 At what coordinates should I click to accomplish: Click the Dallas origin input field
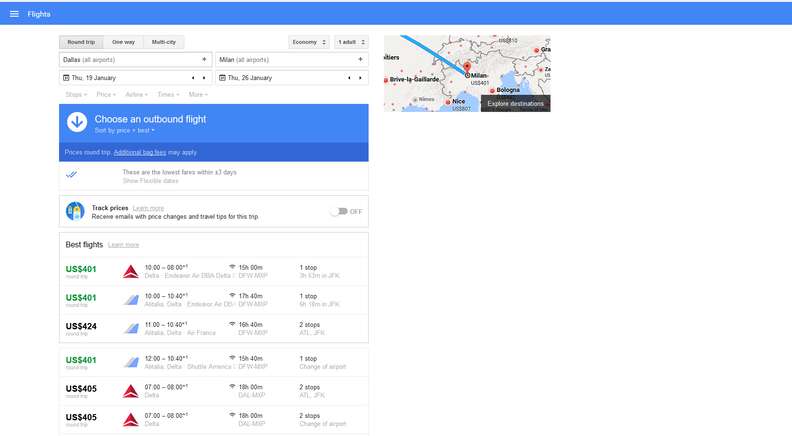coord(135,60)
